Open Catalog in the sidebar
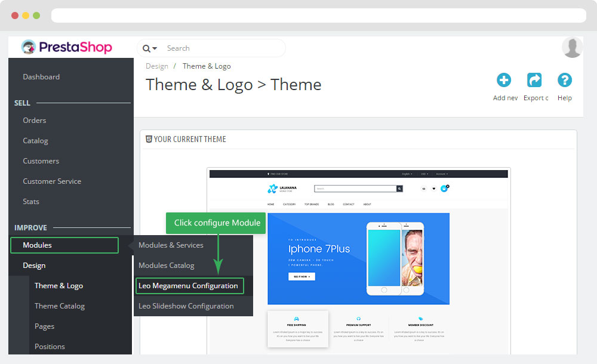The height and width of the screenshot is (364, 597). [35, 141]
